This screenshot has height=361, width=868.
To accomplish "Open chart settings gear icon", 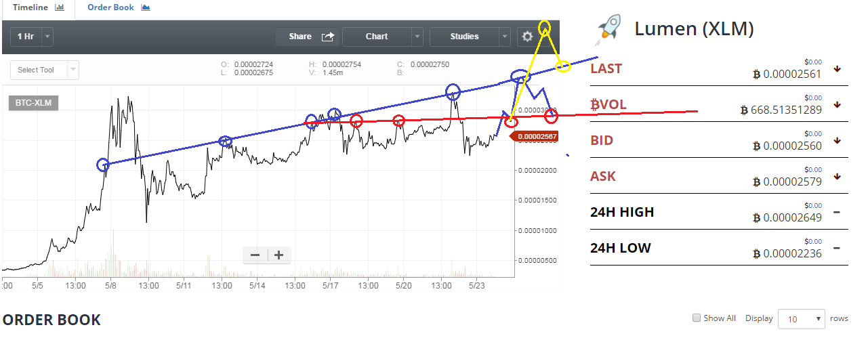I will point(526,37).
